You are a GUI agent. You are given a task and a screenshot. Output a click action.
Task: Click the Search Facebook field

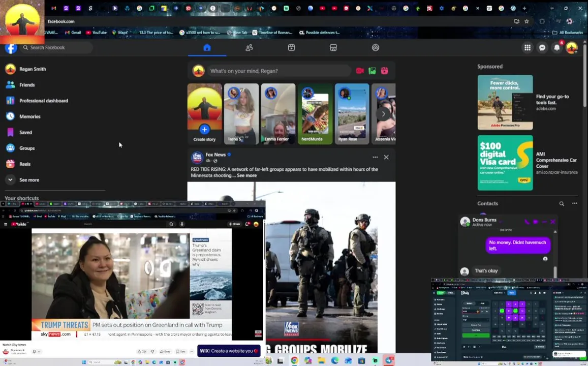point(56,48)
